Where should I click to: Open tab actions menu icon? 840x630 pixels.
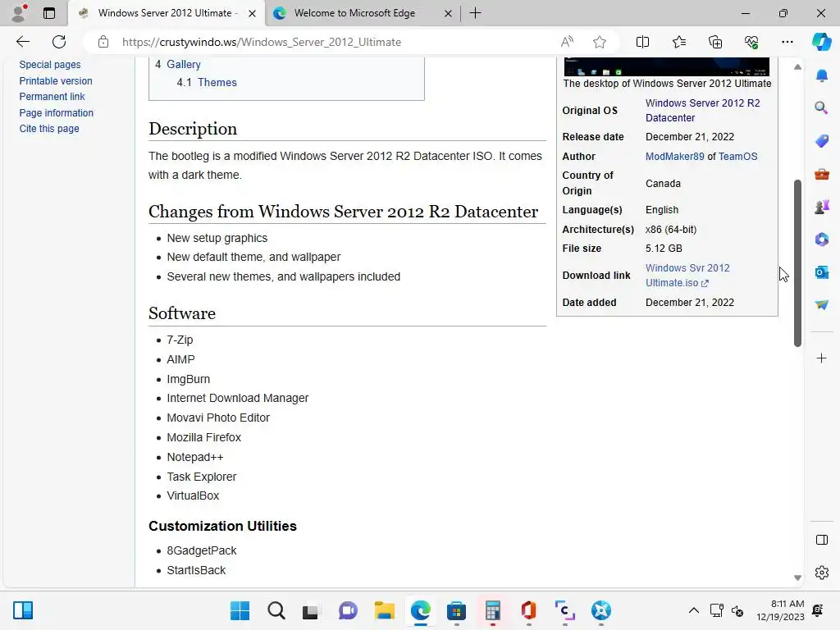[49, 13]
